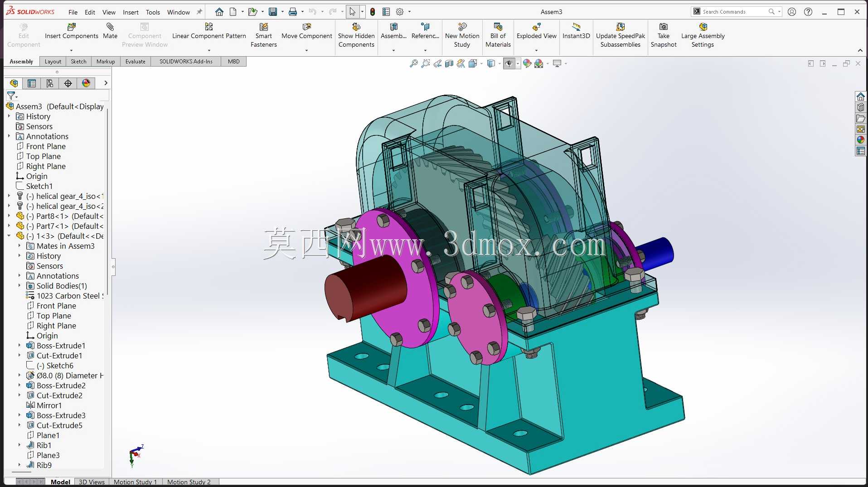Click the Search Commands input field
The height and width of the screenshot is (487, 868).
[x=734, y=12]
